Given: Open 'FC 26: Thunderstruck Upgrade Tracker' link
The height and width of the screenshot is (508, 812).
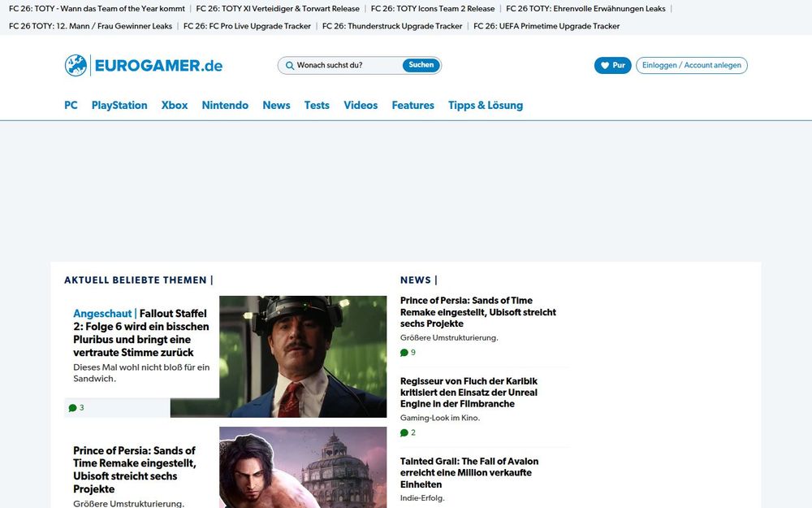Looking at the screenshot, I should pos(392,26).
